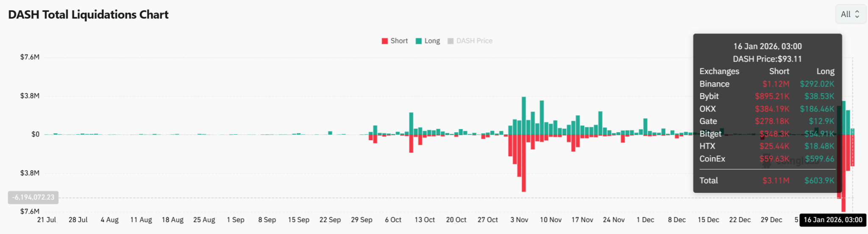This screenshot has width=868, height=234.
Task: Click the longest red bar near 3 Nov
Action: coord(524,163)
